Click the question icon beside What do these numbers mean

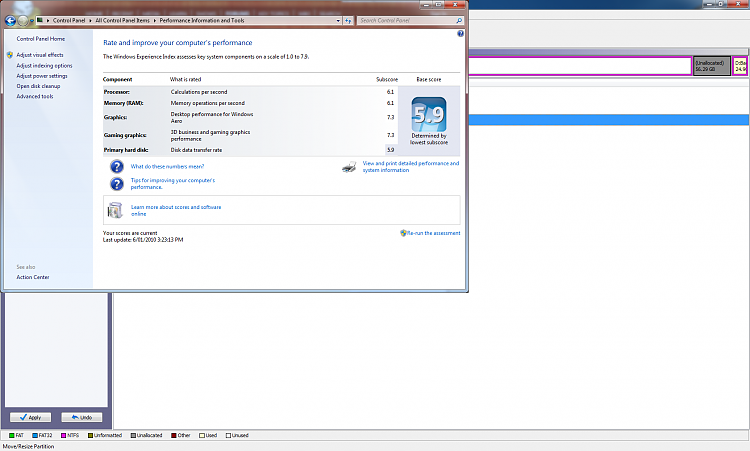[117, 166]
